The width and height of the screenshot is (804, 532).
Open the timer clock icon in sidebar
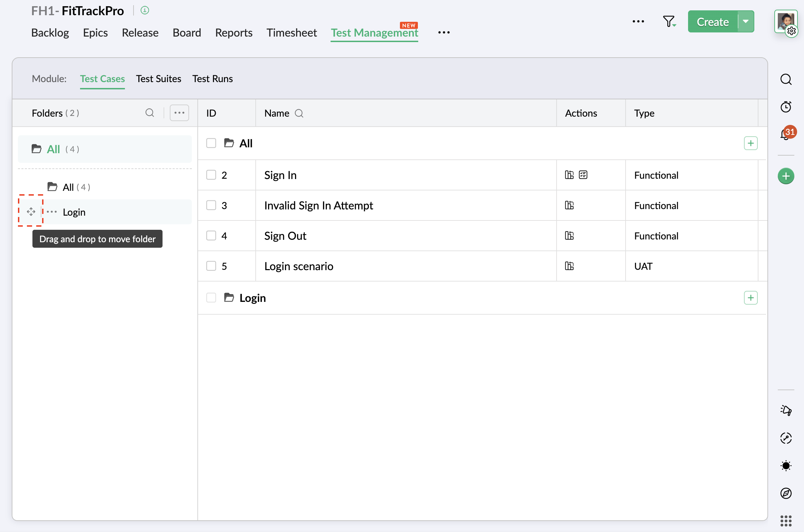click(x=786, y=107)
